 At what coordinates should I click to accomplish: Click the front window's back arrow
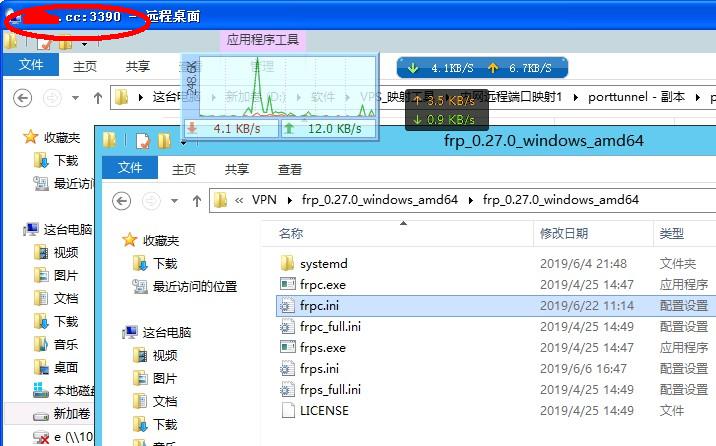[122, 201]
